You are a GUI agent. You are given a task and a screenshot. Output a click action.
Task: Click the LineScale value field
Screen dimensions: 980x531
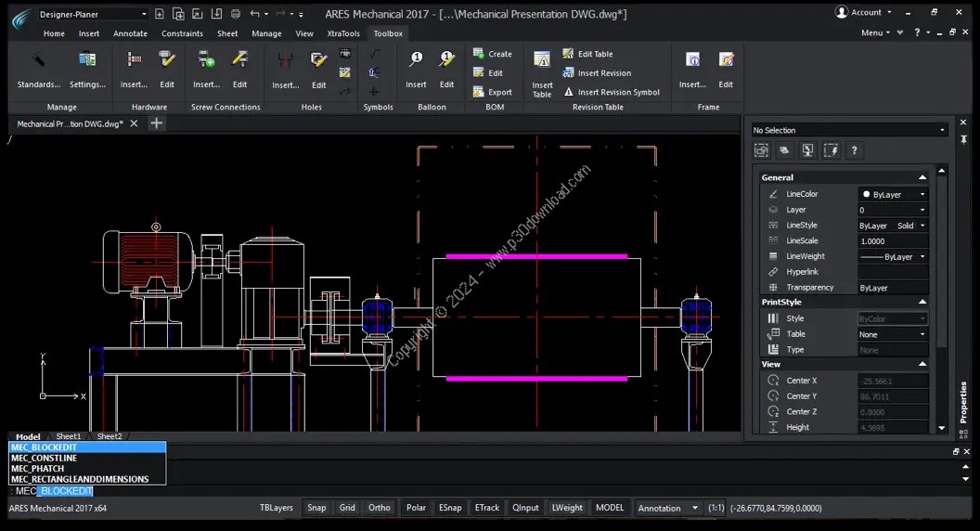[893, 241]
